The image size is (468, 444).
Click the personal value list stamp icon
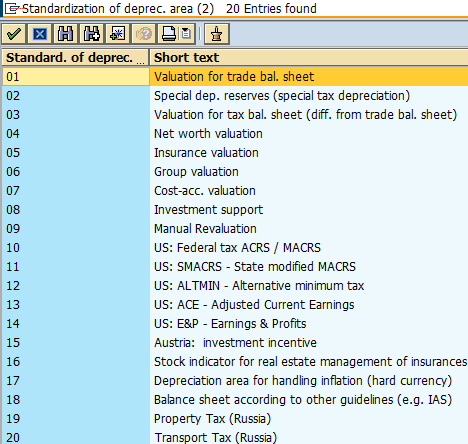point(217,34)
